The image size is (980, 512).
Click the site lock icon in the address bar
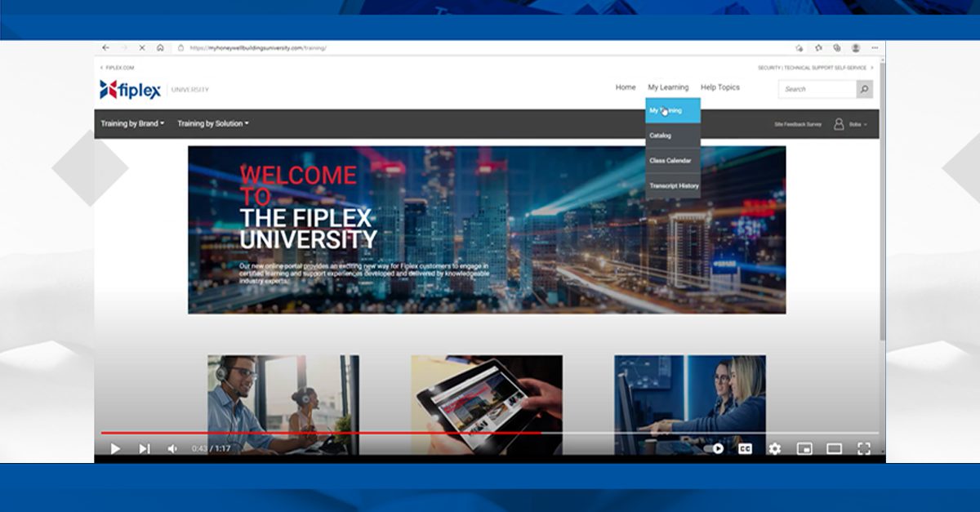[x=180, y=47]
